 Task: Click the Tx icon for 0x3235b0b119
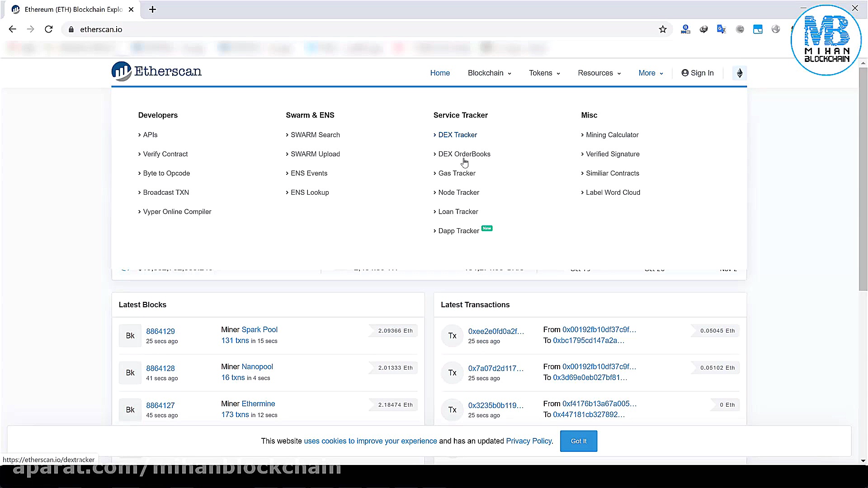click(453, 410)
